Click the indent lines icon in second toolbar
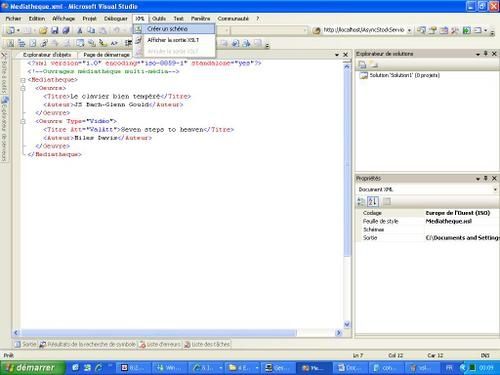This screenshot has width=500, height=375. (x=22, y=43)
